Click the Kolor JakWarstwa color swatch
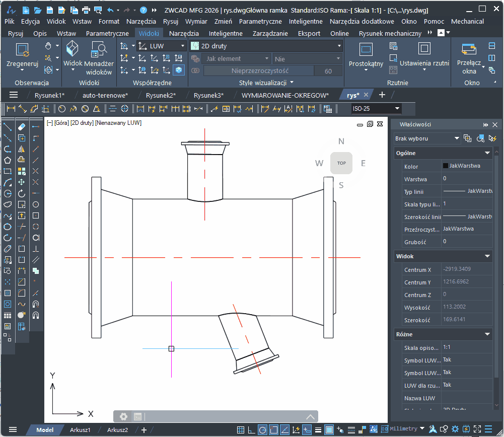The height and width of the screenshot is (437, 504). coord(446,166)
